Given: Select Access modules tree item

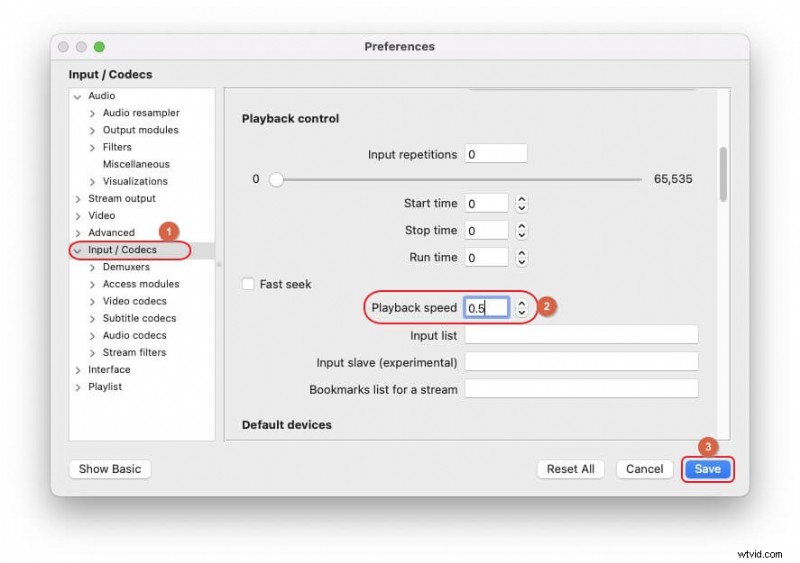Looking at the screenshot, I should (x=141, y=284).
